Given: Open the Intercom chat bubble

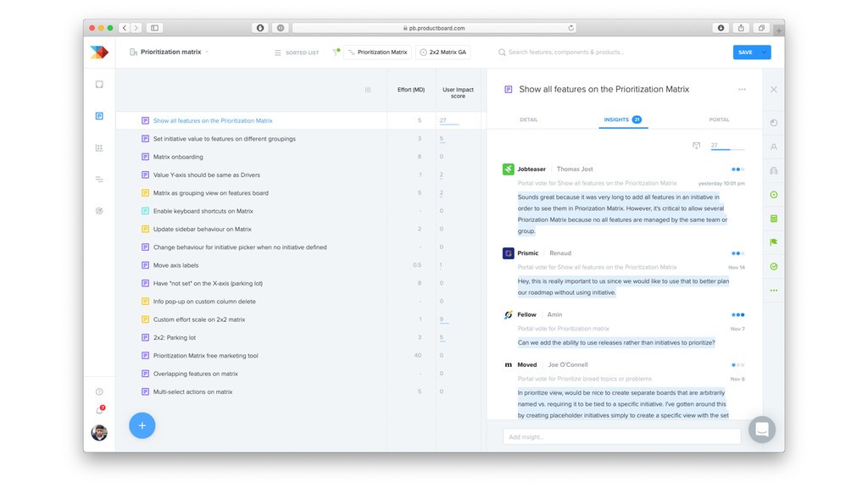Looking at the screenshot, I should coord(761,430).
